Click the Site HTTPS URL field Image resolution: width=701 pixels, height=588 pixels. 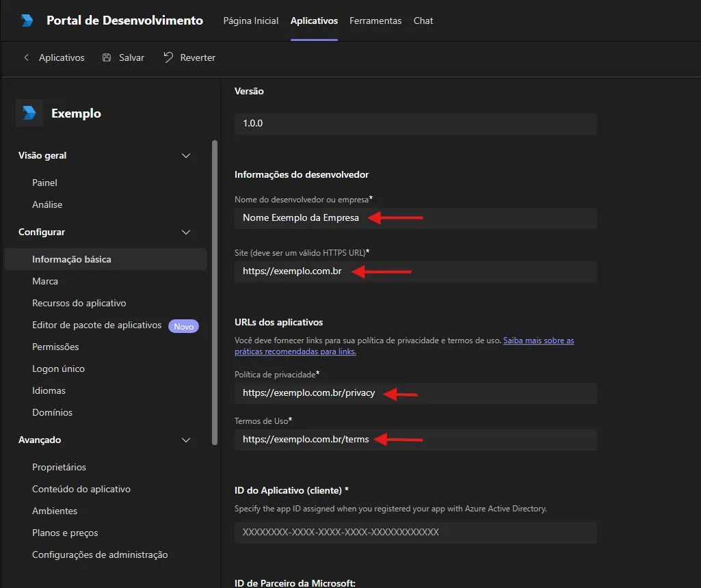click(416, 271)
